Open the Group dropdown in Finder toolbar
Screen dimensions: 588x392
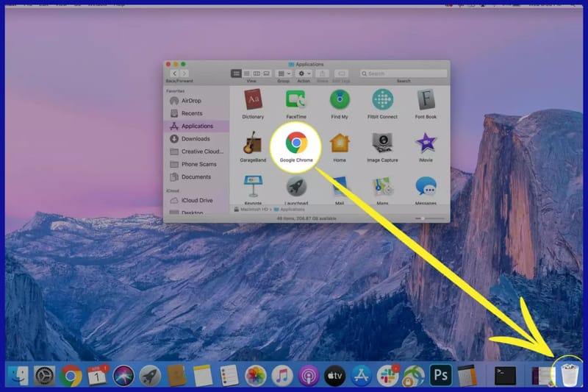point(284,74)
